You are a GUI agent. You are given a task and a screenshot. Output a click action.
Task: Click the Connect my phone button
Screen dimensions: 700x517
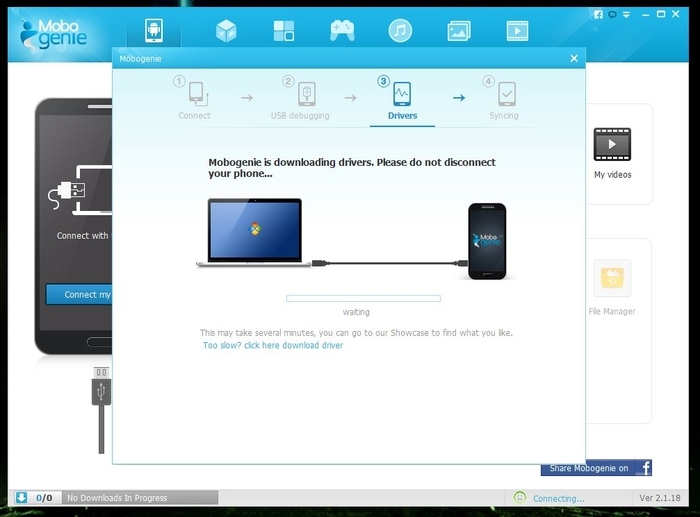(x=79, y=295)
